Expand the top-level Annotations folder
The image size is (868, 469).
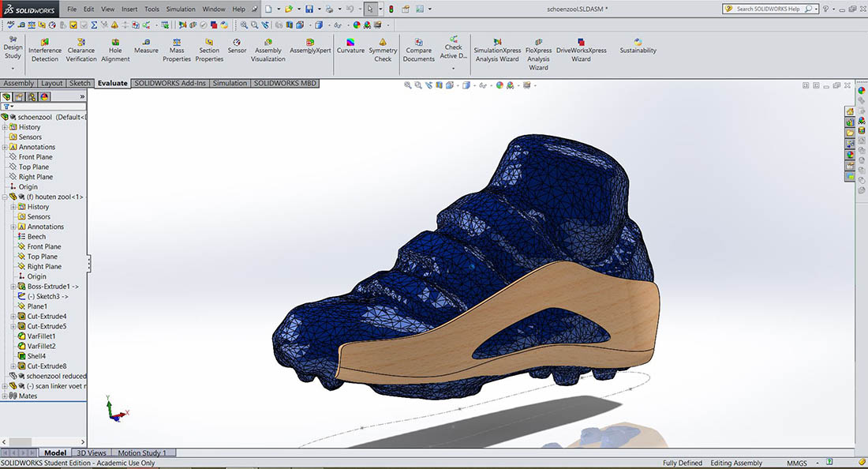[x=5, y=147]
